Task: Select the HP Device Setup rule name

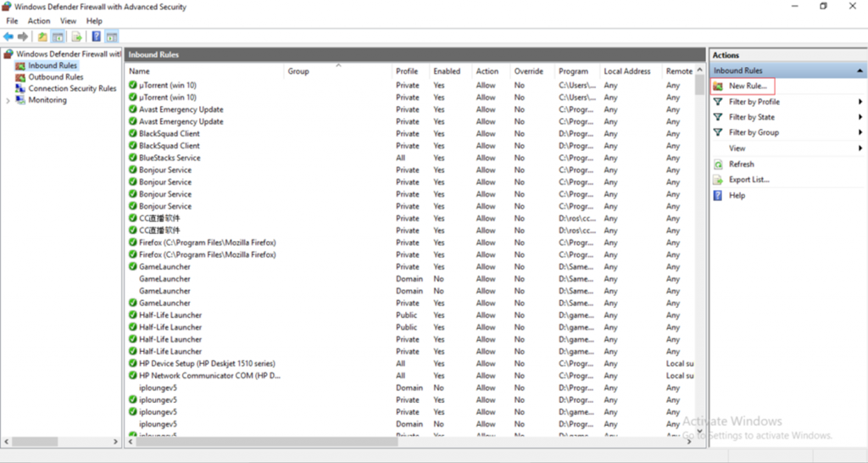Action: [x=207, y=363]
